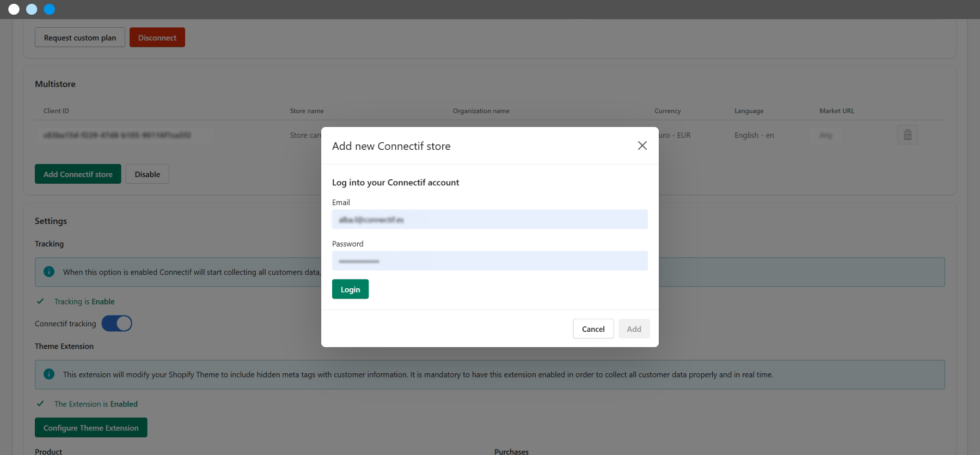The width and height of the screenshot is (980, 455).
Task: Click the Tracking is Enable checkmark
Action: [x=40, y=301]
